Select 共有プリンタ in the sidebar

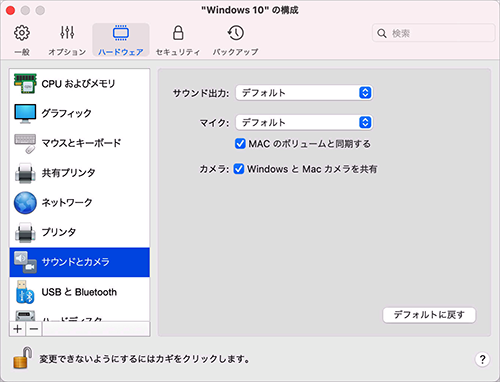pyautogui.click(x=79, y=173)
